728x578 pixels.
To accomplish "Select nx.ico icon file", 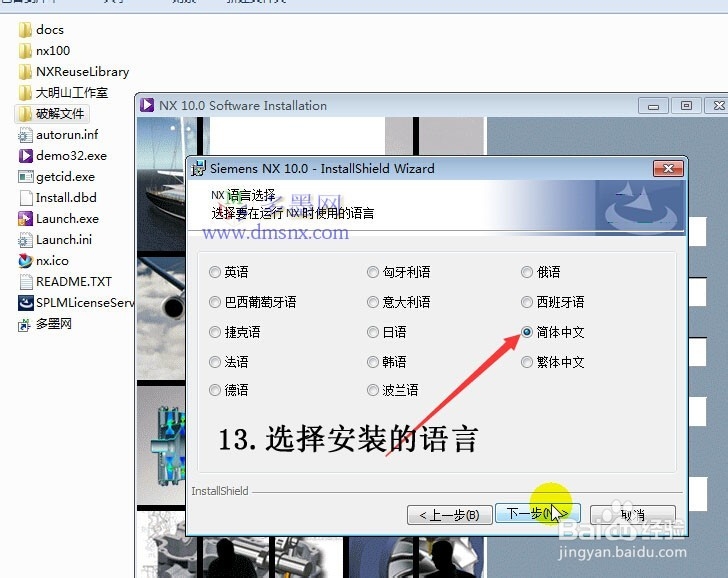I will [26, 261].
